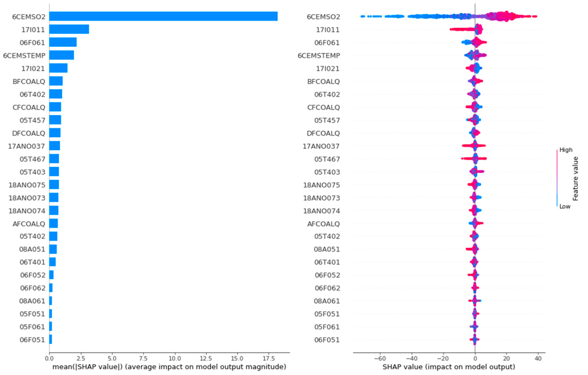
Task: Click the 05T467 label in beeswarm plot
Action: [327, 159]
